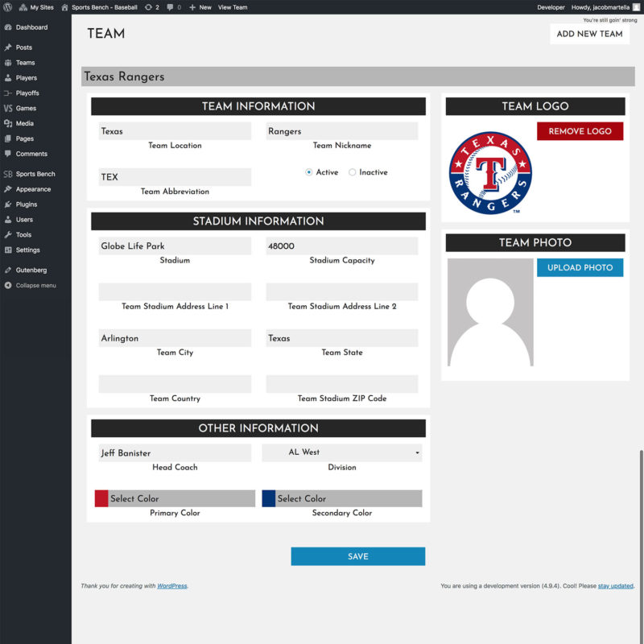
Task: Click the Settings sliders icon
Action: pos(8,250)
